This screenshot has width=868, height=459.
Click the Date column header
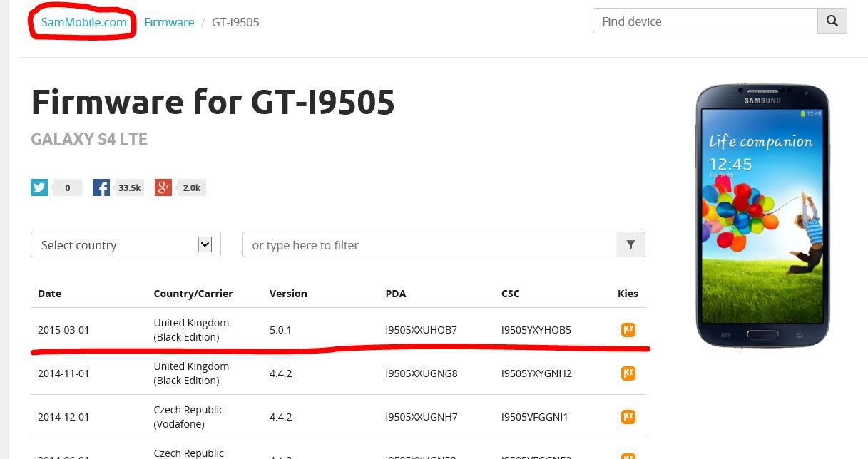pos(50,293)
